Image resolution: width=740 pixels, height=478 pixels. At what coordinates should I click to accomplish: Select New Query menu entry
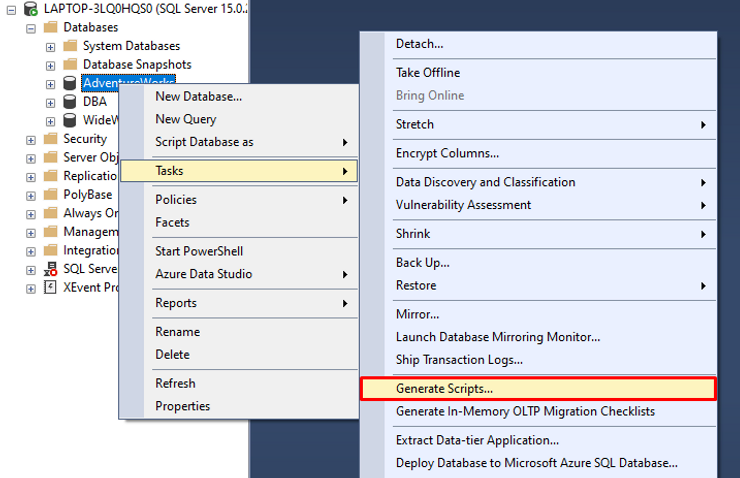(239, 119)
